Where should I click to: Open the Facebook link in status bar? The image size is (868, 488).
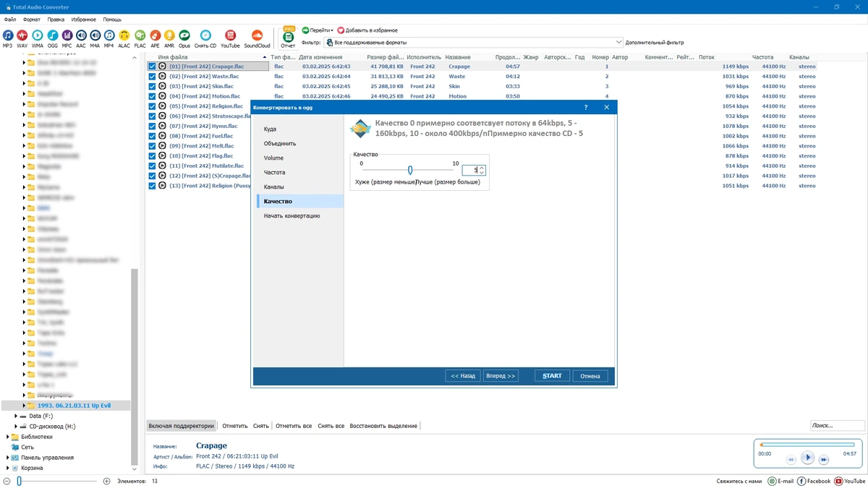pyautogui.click(x=801, y=481)
